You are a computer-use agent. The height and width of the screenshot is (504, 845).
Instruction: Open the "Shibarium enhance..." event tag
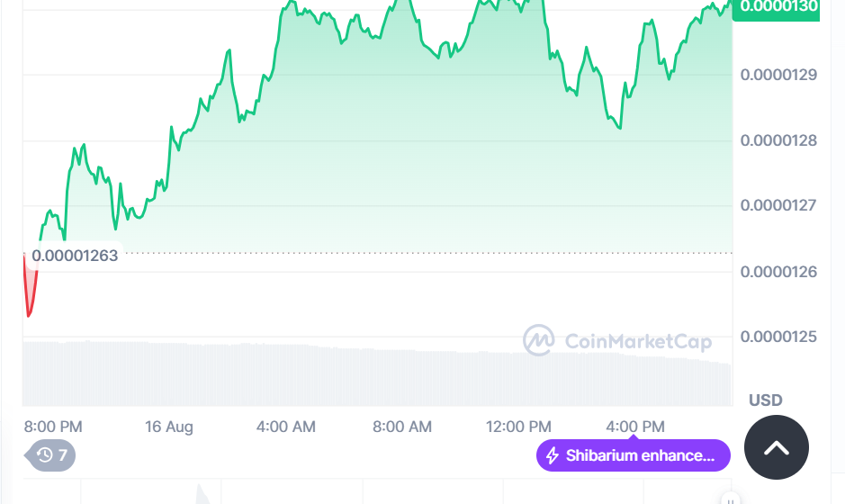pos(634,455)
